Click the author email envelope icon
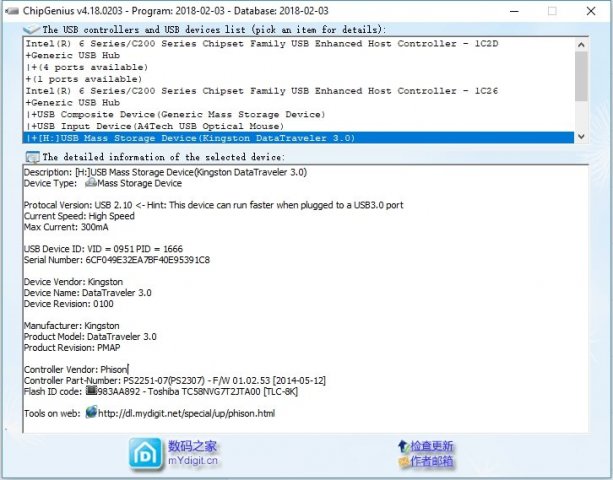Screen dimensions: 613x480 coord(403,462)
